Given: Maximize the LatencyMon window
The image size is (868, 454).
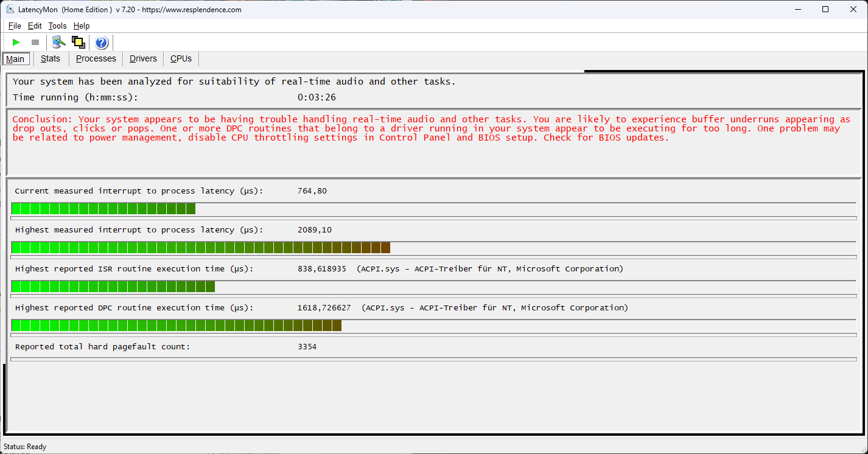Looking at the screenshot, I should (825, 10).
